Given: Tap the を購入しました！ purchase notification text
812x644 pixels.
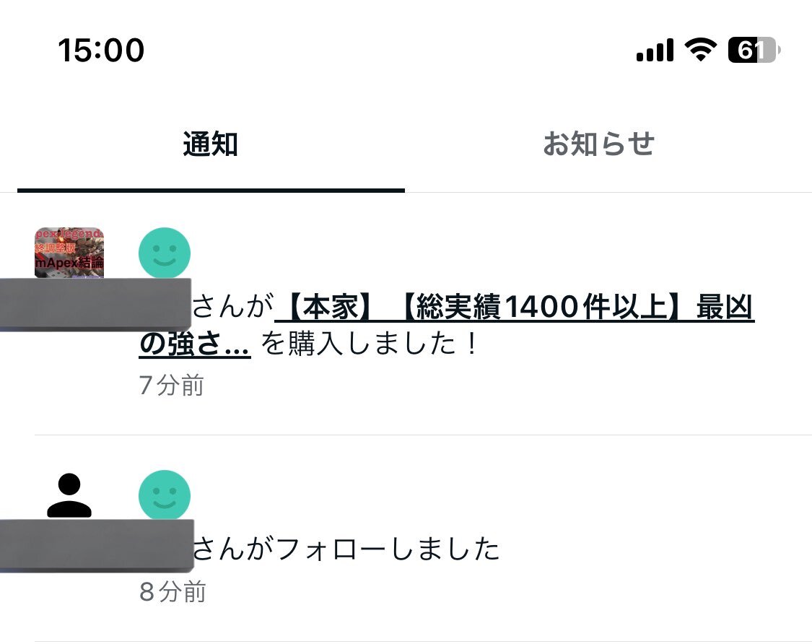Looking at the screenshot, I should click(369, 343).
